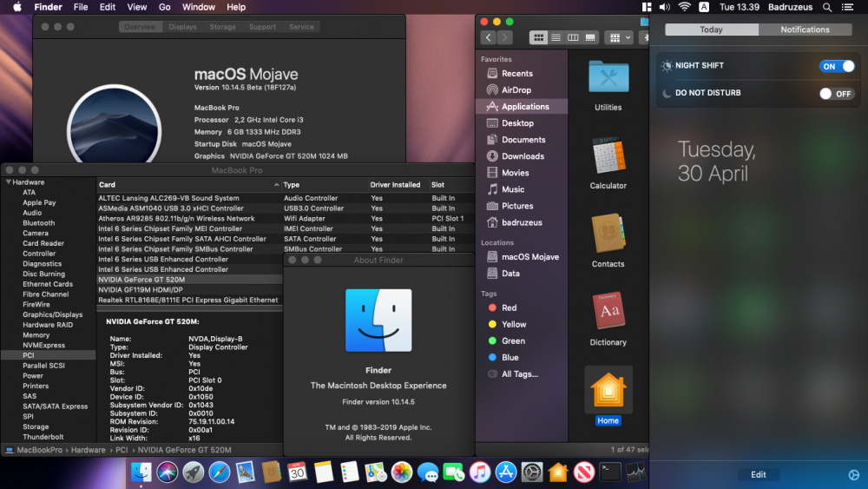Image resolution: width=868 pixels, height=489 pixels.
Task: Open Calendar icon showing 30 in Dock
Action: [297, 472]
